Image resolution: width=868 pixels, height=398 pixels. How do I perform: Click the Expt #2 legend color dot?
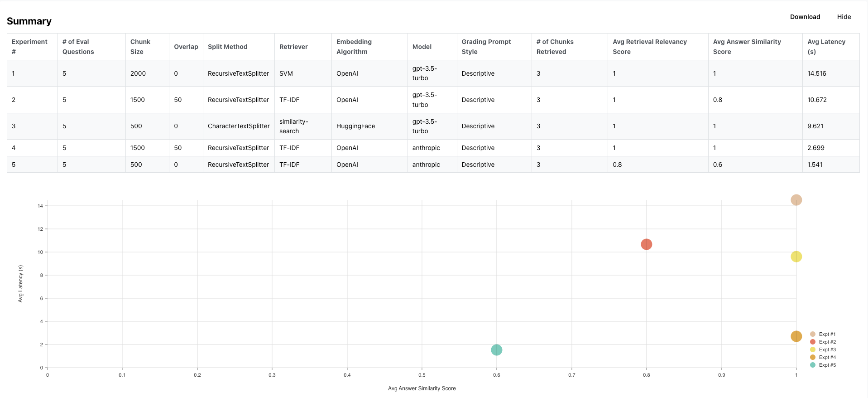coord(813,342)
